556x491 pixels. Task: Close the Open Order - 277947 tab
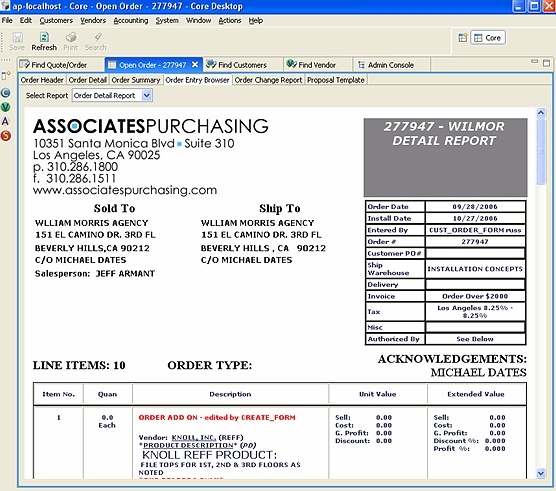point(195,65)
